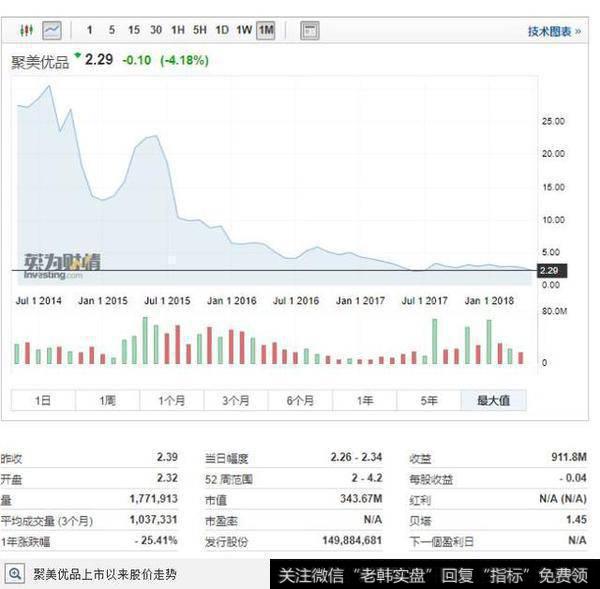Click the Jan 1 2017 axis label

pos(360,301)
